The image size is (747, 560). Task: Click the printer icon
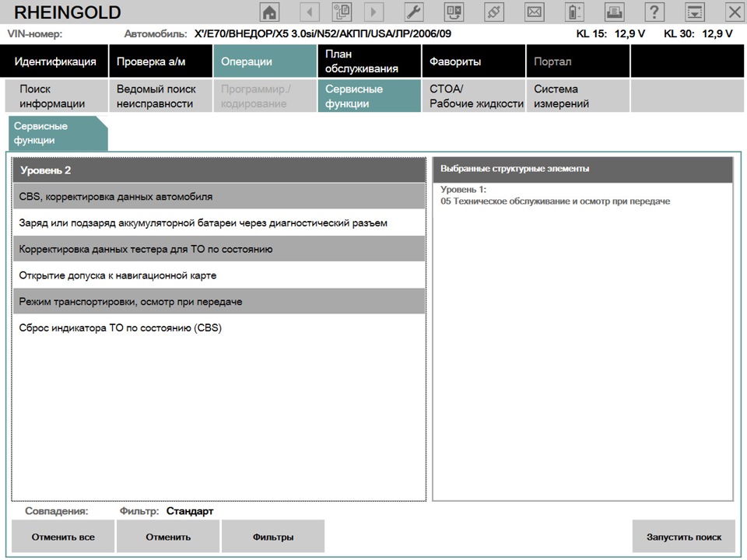point(615,12)
